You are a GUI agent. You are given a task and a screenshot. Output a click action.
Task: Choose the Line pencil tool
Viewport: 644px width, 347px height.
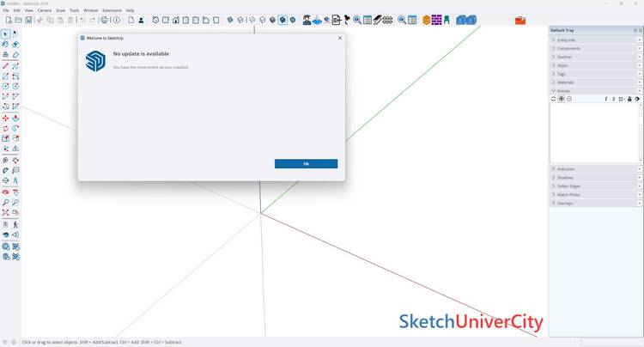coord(5,65)
